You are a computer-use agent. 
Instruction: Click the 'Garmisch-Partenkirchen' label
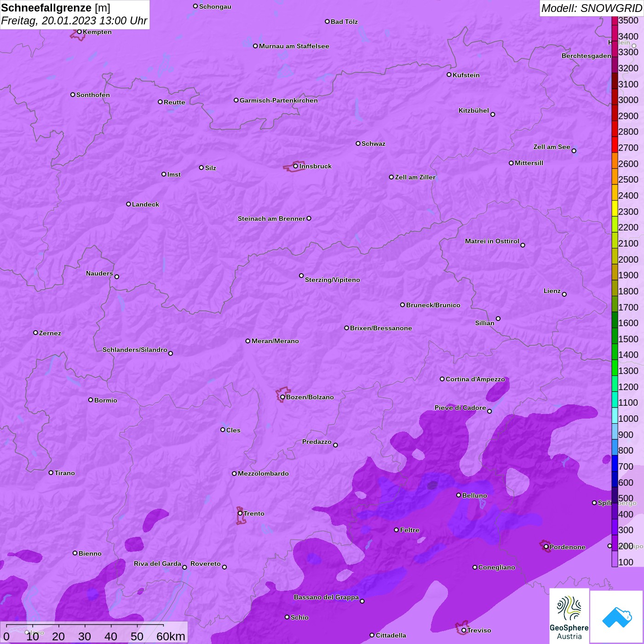(x=279, y=100)
